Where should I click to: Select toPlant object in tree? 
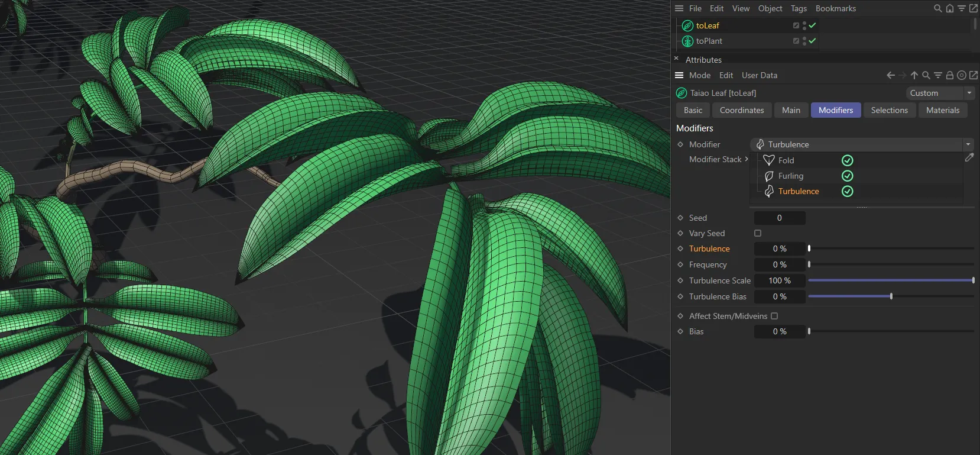pyautogui.click(x=709, y=41)
